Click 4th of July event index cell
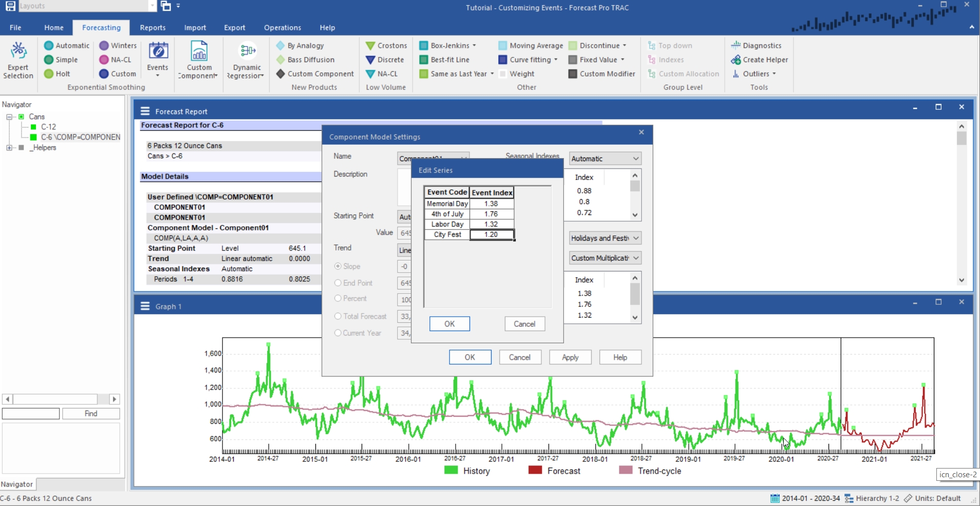 pyautogui.click(x=492, y=214)
